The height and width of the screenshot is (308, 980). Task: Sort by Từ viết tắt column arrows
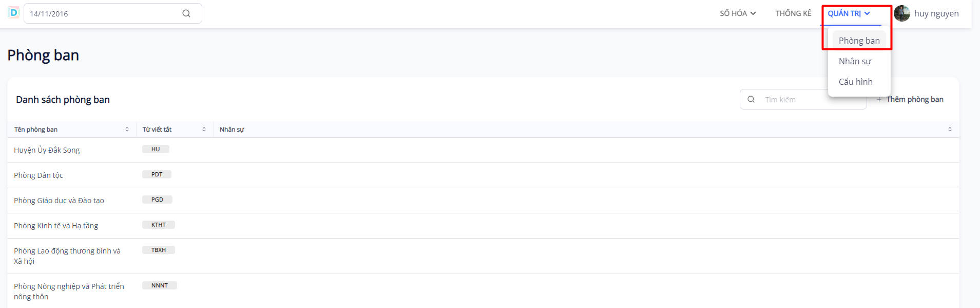(204, 130)
